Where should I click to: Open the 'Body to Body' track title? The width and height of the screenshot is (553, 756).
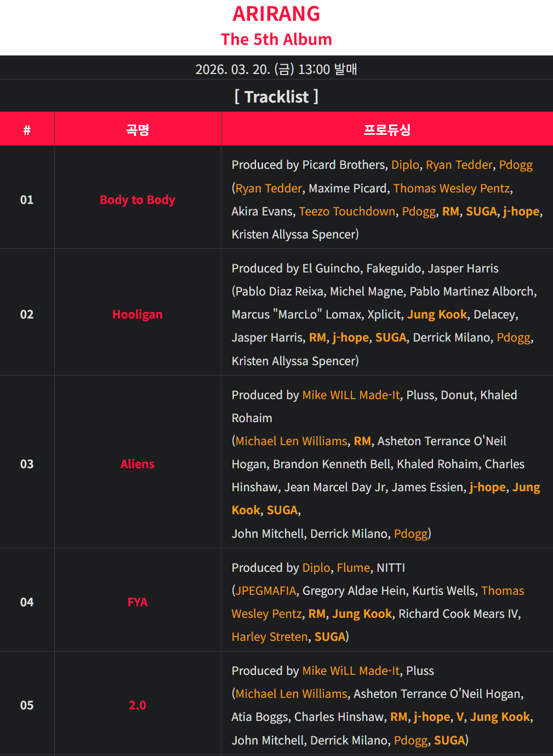pos(138,200)
